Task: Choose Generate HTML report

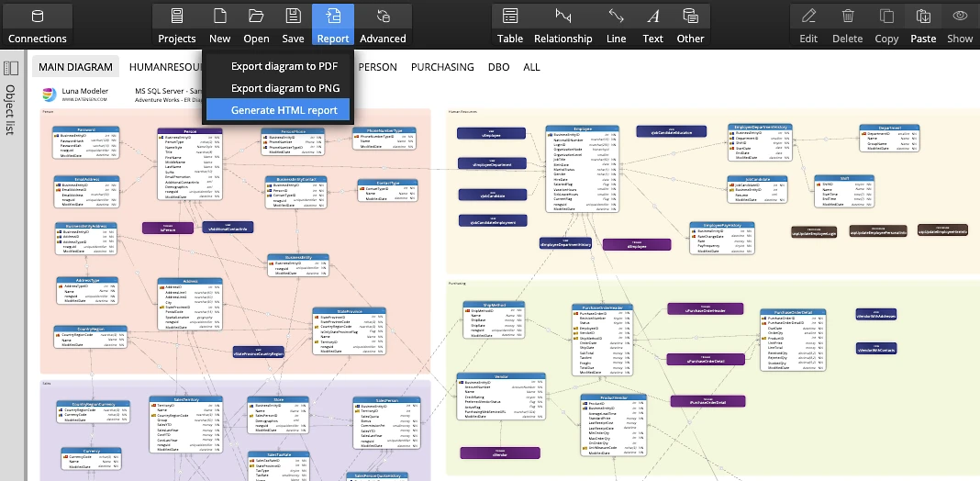Action: [x=278, y=110]
